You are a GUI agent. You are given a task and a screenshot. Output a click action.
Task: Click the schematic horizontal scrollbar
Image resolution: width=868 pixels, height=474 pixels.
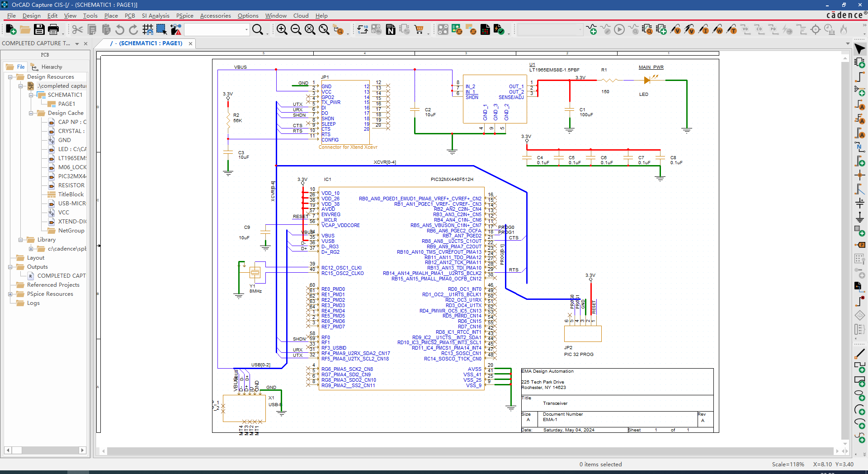470,451
